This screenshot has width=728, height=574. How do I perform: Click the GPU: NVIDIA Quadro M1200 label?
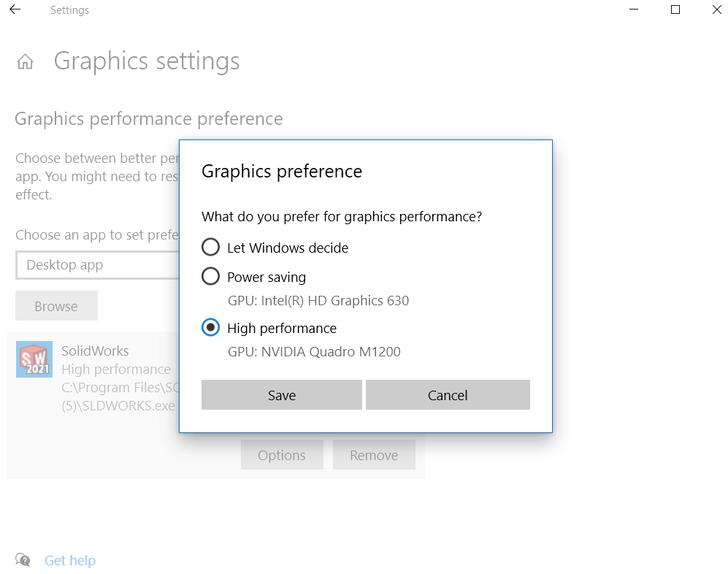pyautogui.click(x=316, y=351)
